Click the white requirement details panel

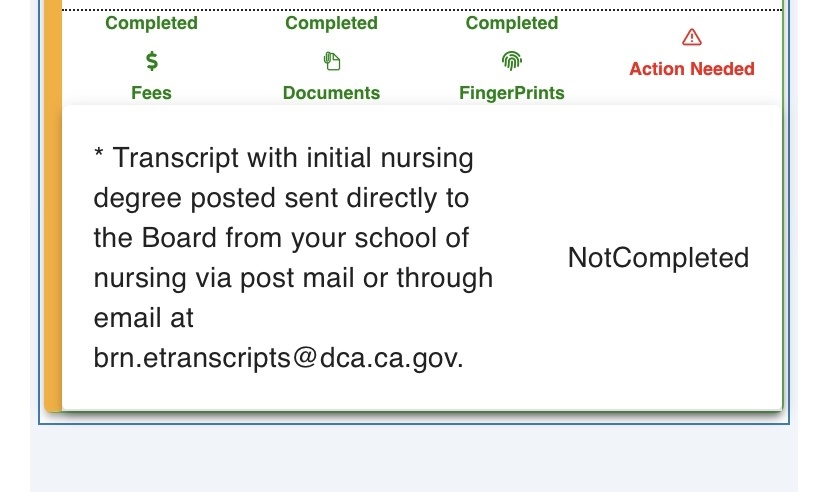[422, 258]
